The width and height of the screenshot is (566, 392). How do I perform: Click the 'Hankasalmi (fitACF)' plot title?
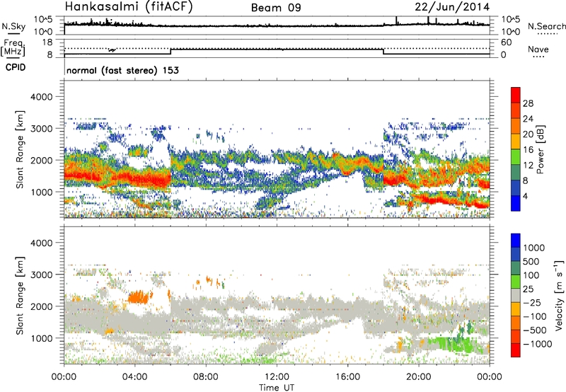click(129, 7)
